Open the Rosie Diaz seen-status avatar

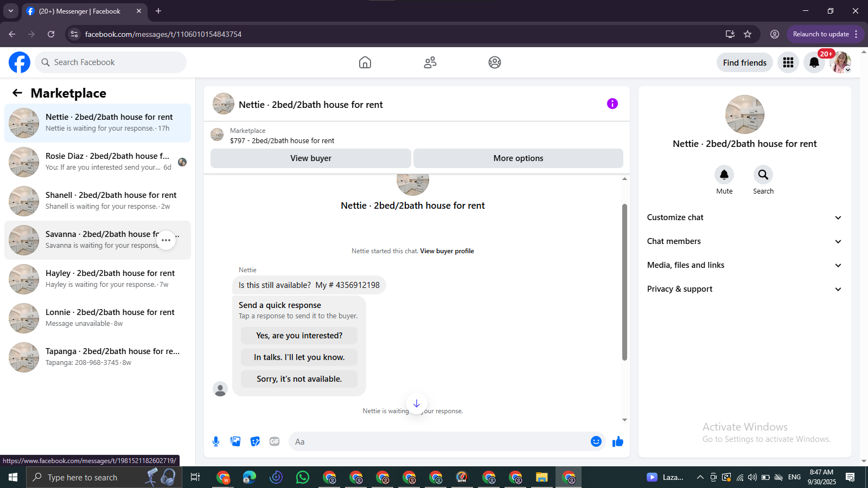click(182, 162)
